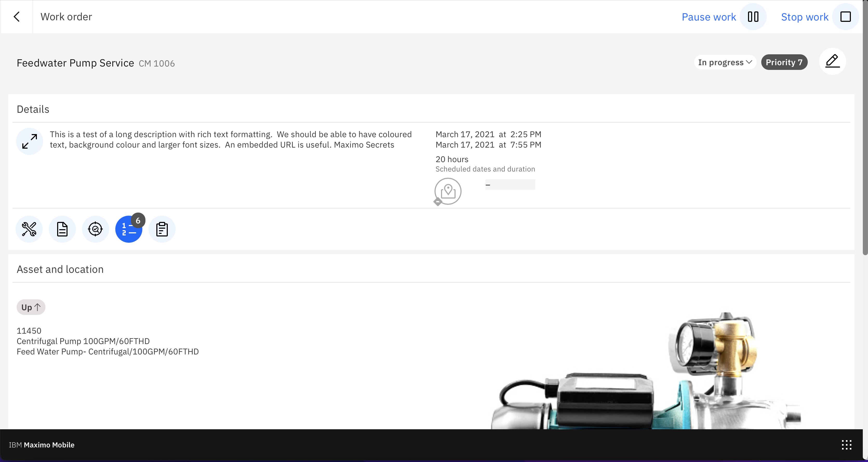868x462 pixels.
Task: Select the tools and materials icon
Action: 29,229
